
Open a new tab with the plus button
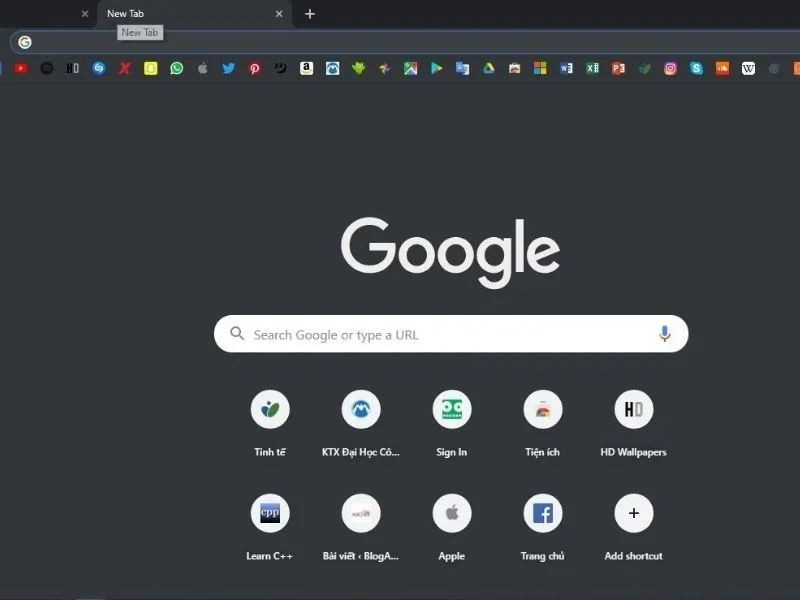coord(310,14)
